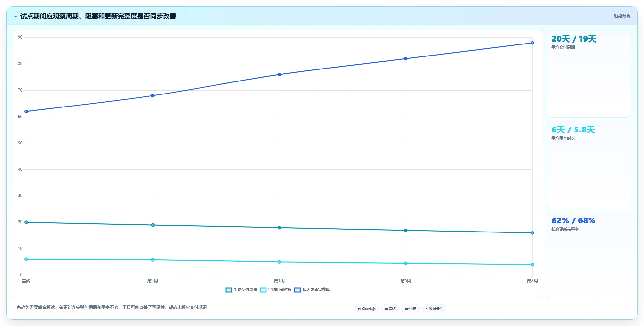Toggle the 平均阻塞时长 legend swatch
644x326 pixels.
click(263, 290)
